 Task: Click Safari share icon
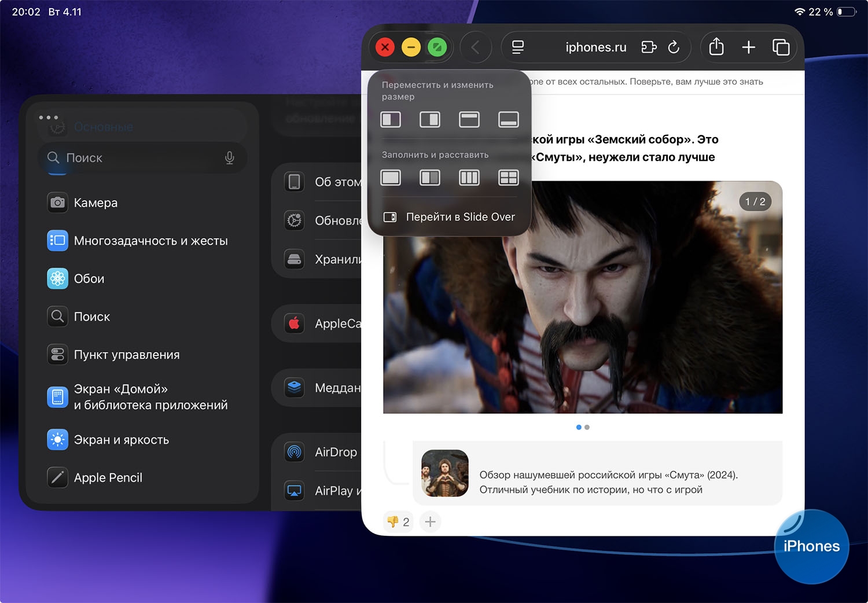[x=716, y=47]
